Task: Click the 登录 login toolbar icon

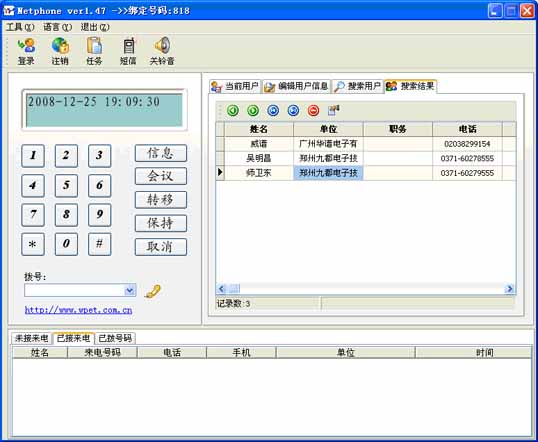Action: (x=26, y=51)
